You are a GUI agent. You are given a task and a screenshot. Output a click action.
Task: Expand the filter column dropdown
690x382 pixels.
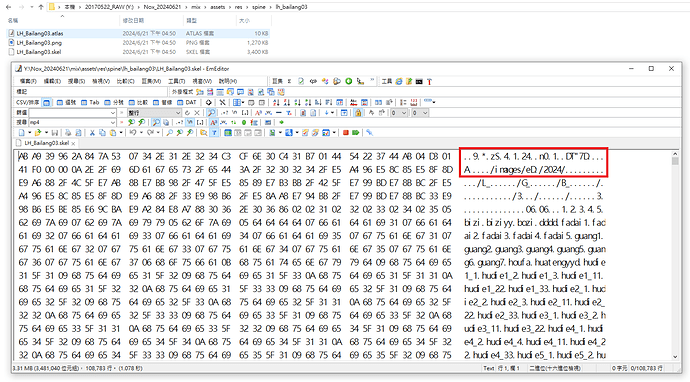(178, 113)
